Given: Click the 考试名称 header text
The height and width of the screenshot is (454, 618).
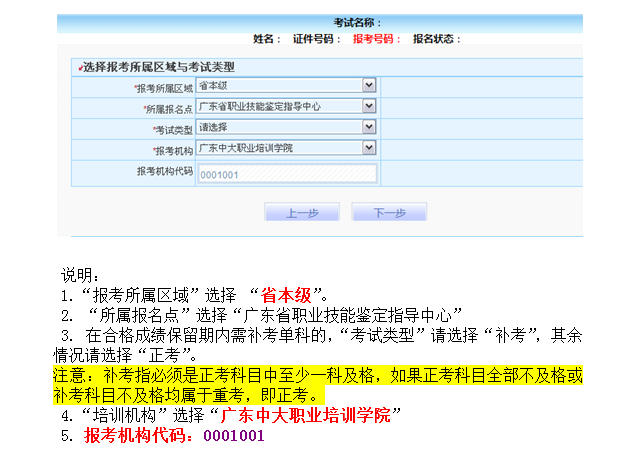Looking at the screenshot, I should click(357, 23).
